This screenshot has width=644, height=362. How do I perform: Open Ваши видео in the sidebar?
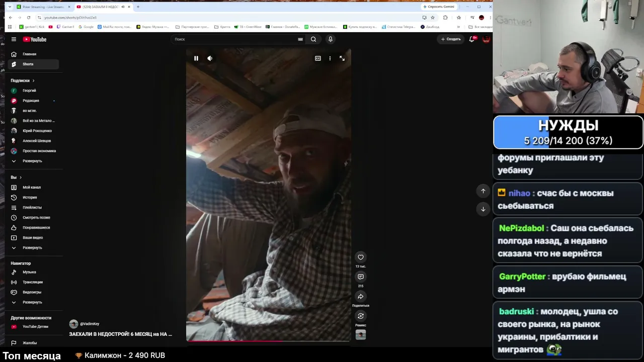tap(33, 237)
